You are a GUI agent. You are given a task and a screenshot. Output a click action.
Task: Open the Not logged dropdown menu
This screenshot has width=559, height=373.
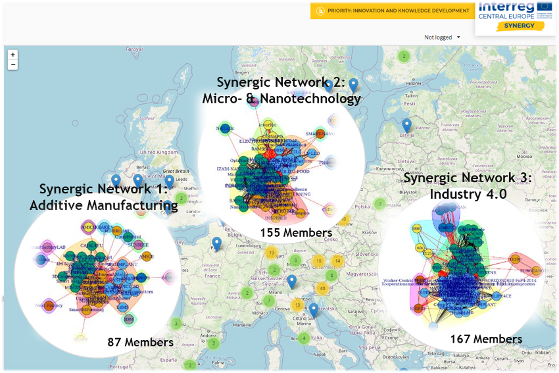(442, 37)
